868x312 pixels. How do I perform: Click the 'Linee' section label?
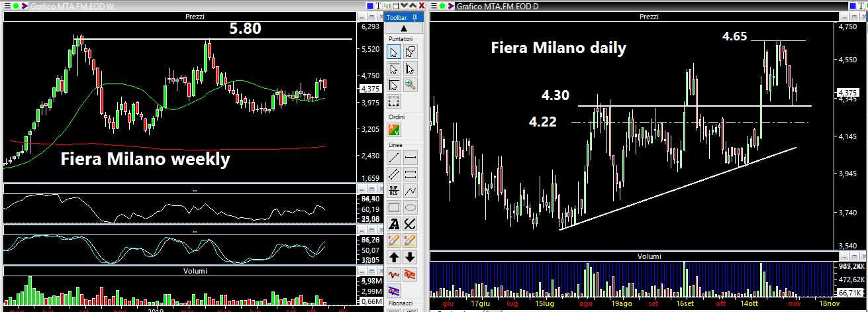click(394, 144)
